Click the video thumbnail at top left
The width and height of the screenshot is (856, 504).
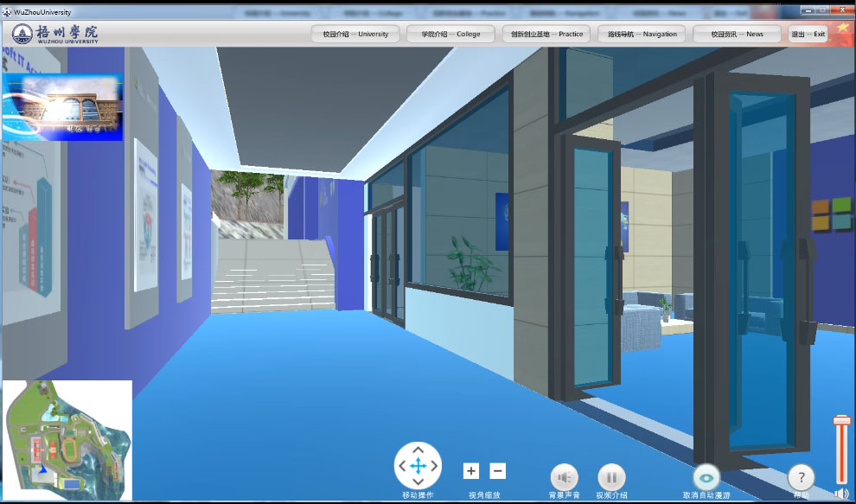pyautogui.click(x=62, y=107)
